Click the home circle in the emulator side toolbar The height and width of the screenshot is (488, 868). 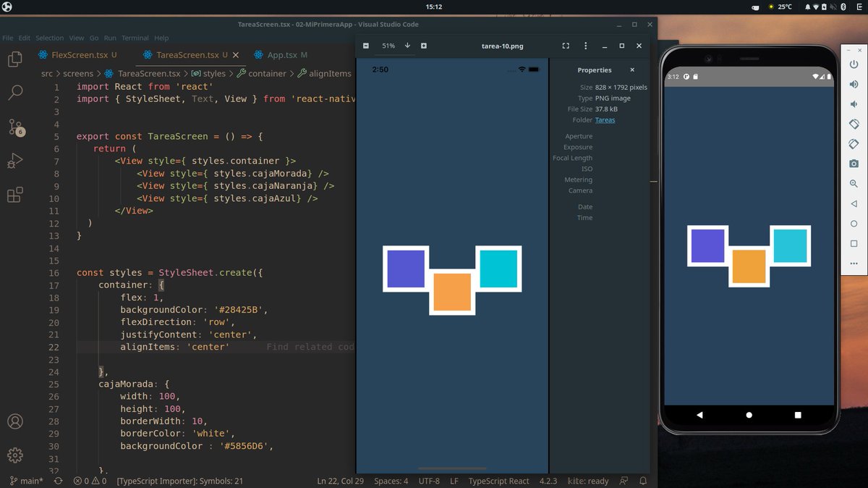854,224
